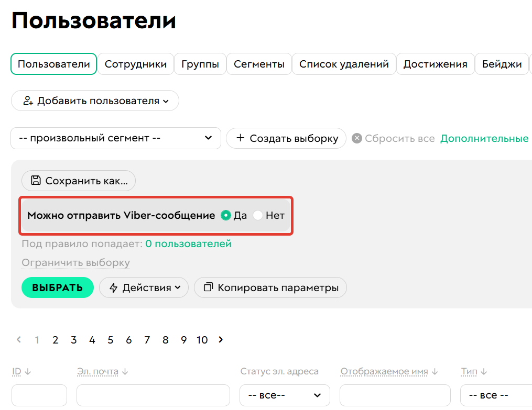The image size is (532, 410).
Task: Select Нет radio button for Viber-сообщение
Action: click(257, 215)
